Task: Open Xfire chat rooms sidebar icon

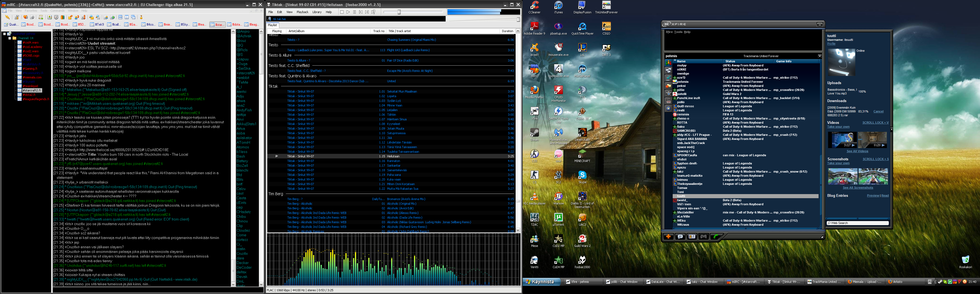Action: 668,70
